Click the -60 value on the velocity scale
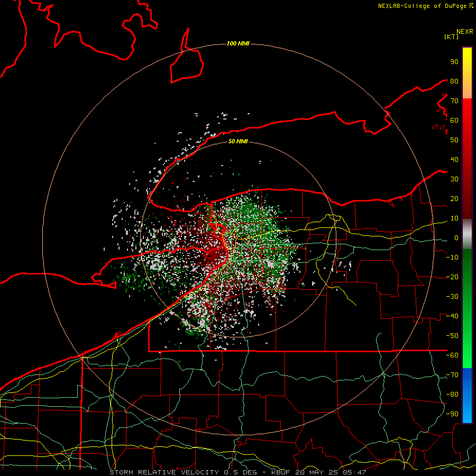 [x=453, y=355]
